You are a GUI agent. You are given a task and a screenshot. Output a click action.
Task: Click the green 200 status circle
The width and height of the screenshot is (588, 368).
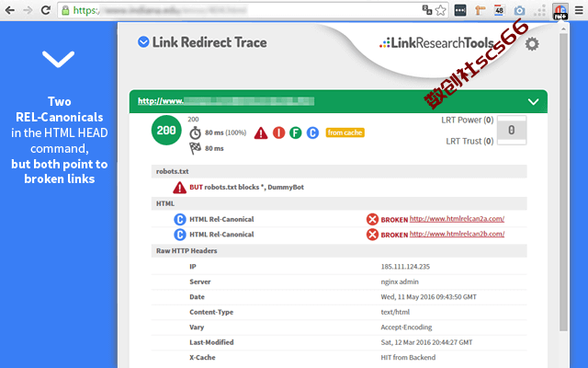point(166,131)
